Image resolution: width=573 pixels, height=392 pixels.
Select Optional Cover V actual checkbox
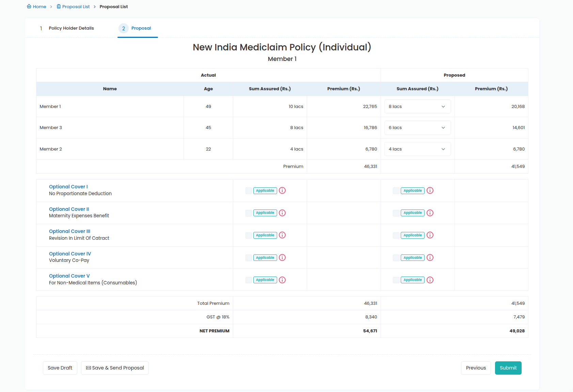[249, 280]
